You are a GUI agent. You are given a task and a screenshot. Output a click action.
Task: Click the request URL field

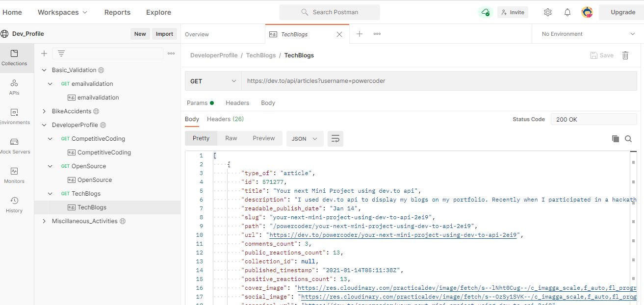[440, 81]
